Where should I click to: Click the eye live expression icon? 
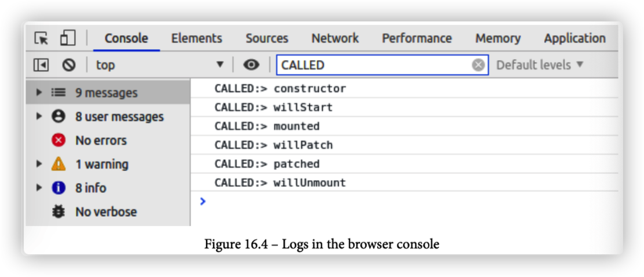point(251,65)
